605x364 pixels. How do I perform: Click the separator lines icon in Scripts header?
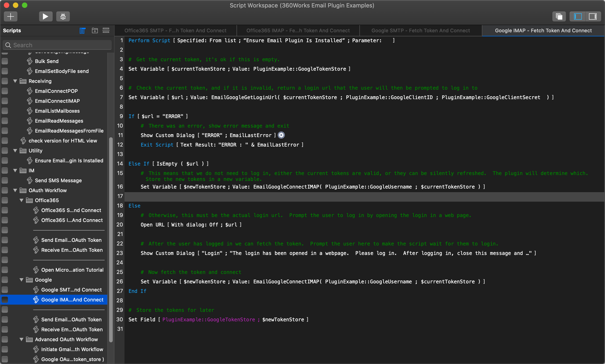(x=106, y=31)
